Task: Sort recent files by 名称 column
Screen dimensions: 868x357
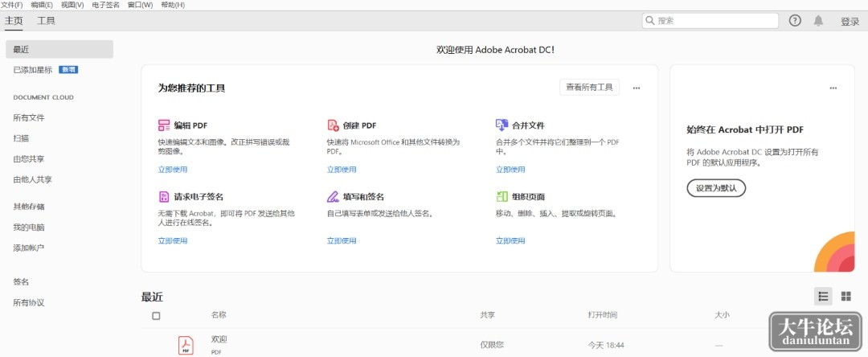Action: [218, 315]
